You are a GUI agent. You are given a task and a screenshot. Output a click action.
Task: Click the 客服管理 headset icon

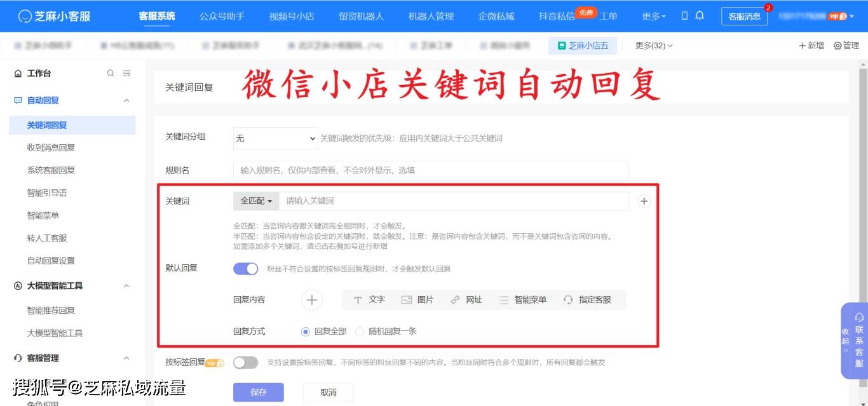tap(18, 358)
